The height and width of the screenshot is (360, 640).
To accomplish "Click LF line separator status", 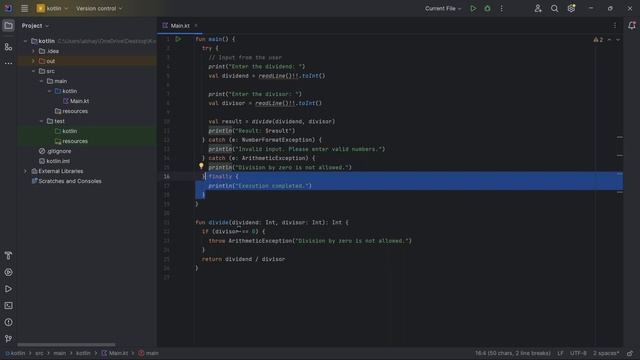I will [x=560, y=353].
